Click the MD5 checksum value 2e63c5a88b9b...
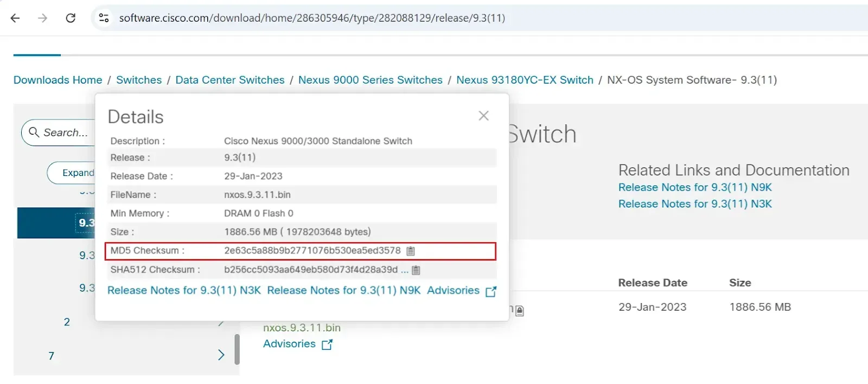This screenshot has width=868, height=384. (x=312, y=251)
